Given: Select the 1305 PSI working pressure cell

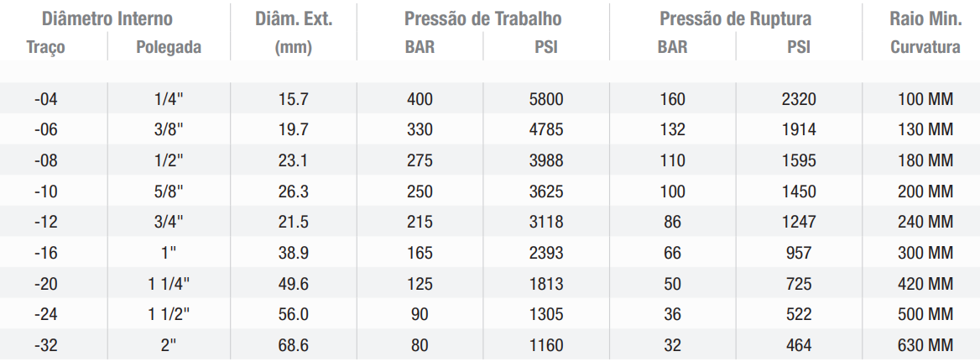Looking at the screenshot, I should coord(546,314).
